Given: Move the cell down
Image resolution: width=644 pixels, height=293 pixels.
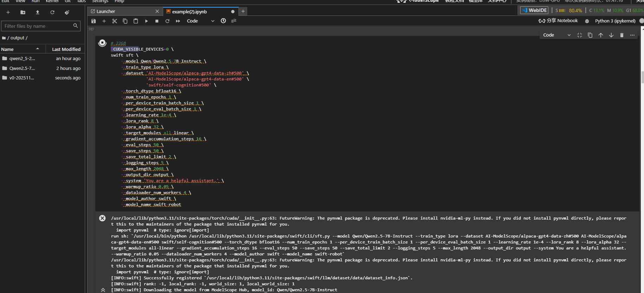Looking at the screenshot, I should point(611,35).
